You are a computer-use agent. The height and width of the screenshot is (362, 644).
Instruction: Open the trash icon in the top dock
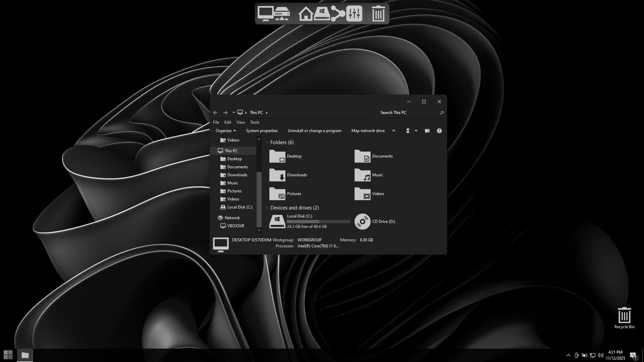tap(378, 14)
